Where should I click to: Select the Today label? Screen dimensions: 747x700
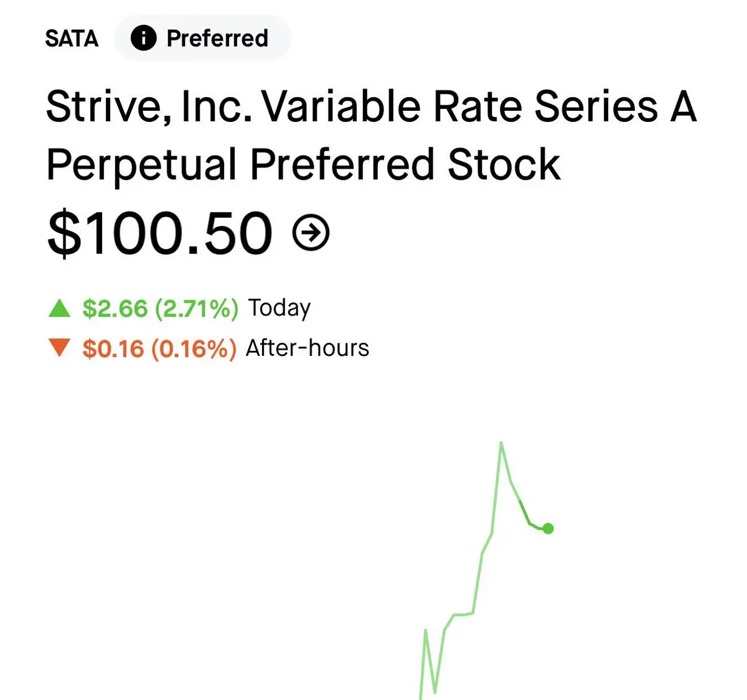[279, 308]
